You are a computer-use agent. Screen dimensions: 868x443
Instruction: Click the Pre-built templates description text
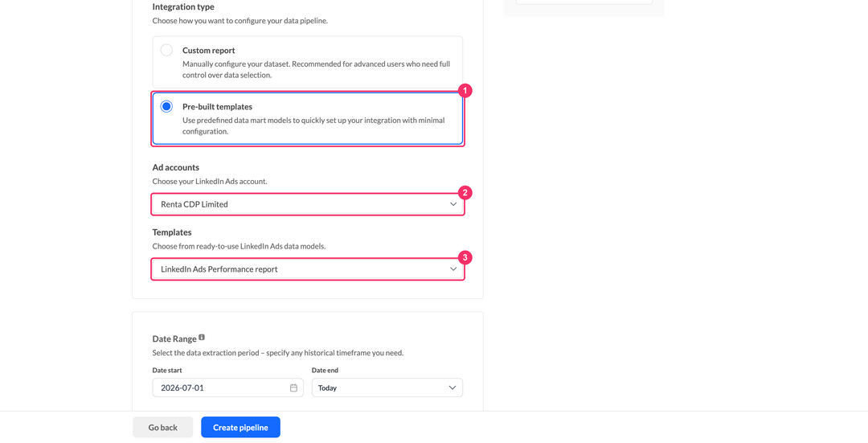pyautogui.click(x=313, y=125)
